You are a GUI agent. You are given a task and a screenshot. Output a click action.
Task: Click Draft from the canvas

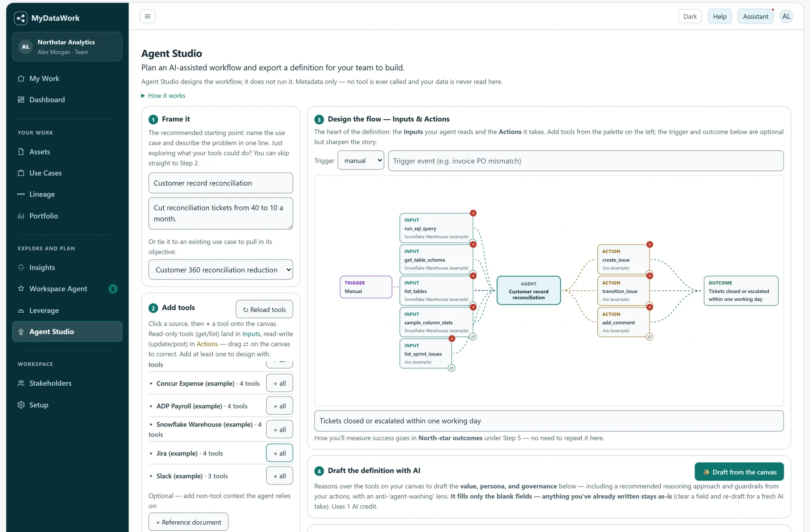click(739, 472)
